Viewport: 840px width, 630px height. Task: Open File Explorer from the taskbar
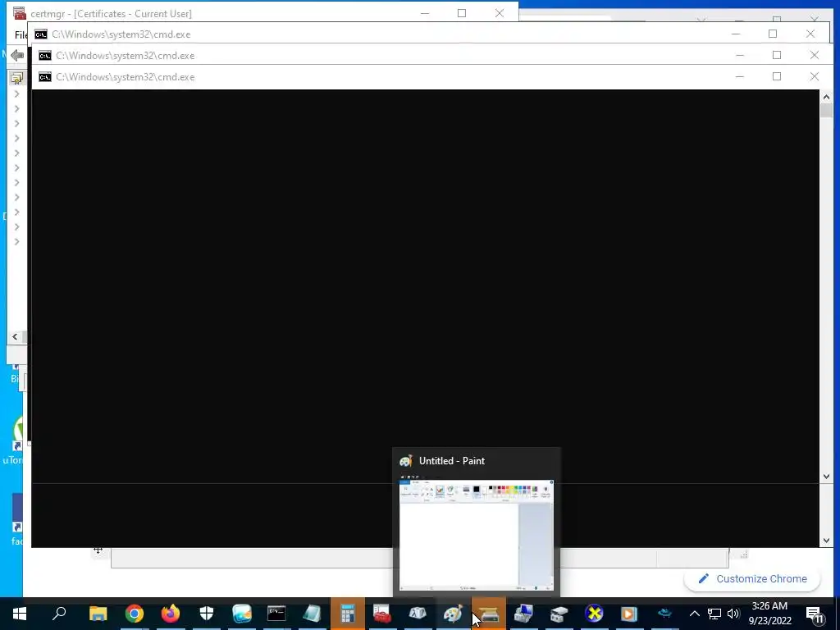[x=98, y=614]
